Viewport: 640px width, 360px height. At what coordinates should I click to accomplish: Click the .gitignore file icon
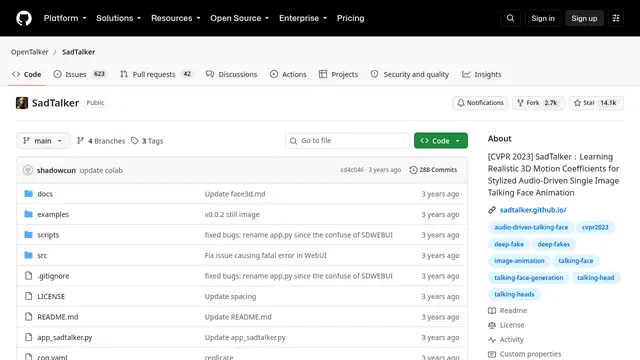(28, 276)
